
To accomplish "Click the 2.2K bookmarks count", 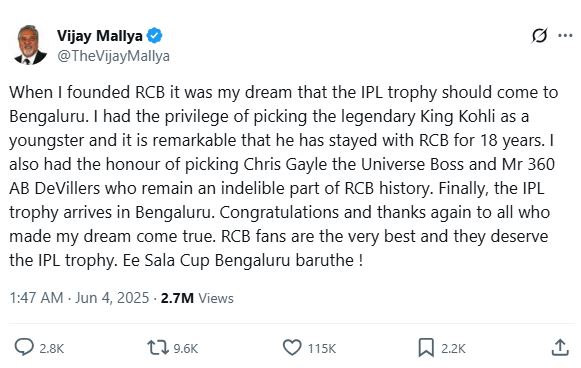I will pyautogui.click(x=453, y=349).
